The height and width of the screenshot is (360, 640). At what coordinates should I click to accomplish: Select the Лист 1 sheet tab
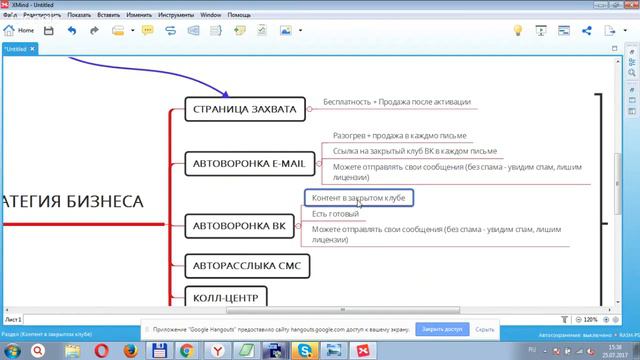(x=13, y=320)
